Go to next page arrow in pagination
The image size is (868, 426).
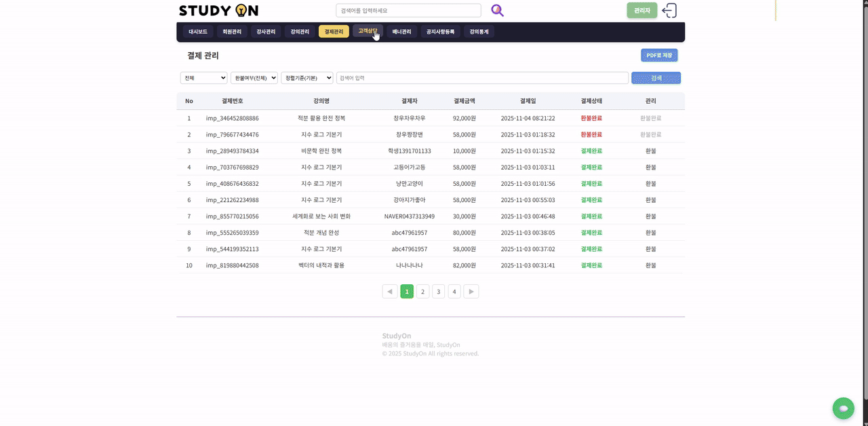(471, 292)
